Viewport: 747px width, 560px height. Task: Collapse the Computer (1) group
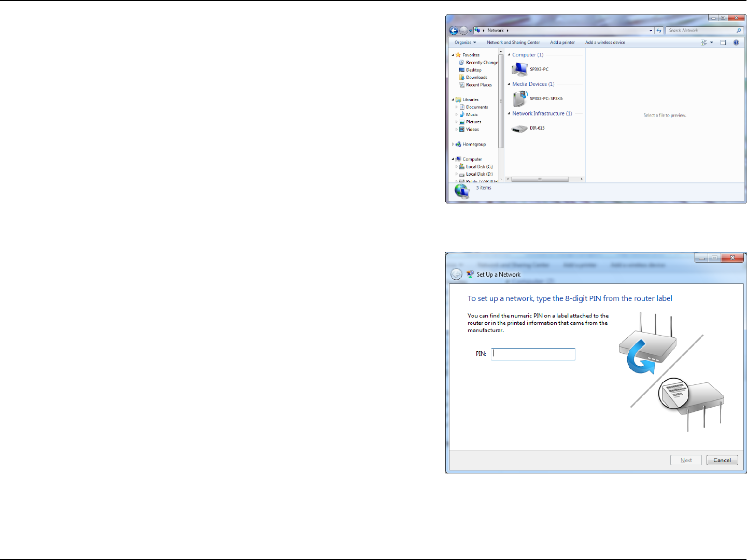509,55
